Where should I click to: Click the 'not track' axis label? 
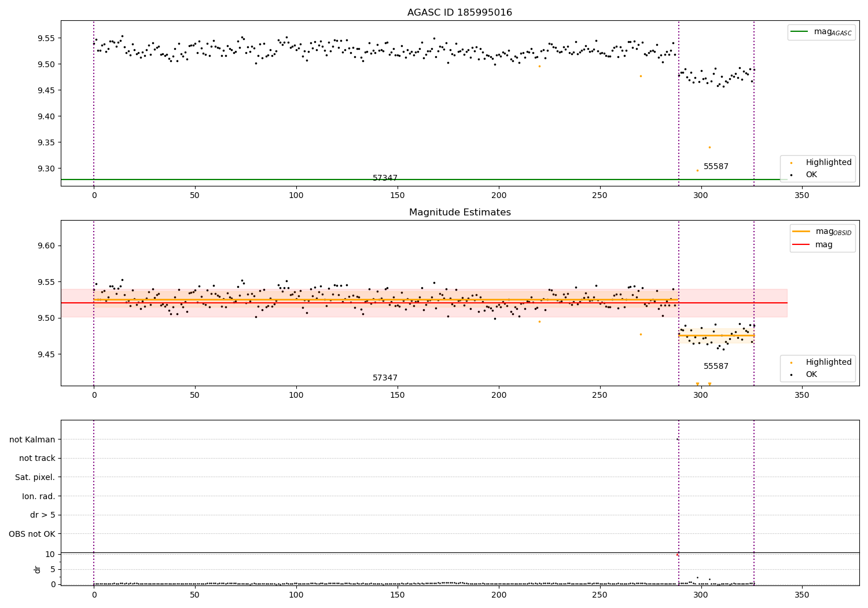point(37,459)
